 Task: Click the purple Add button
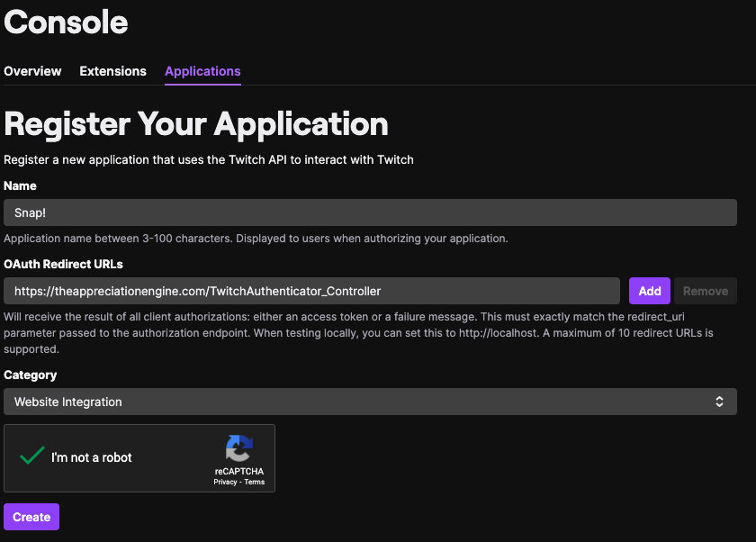point(650,291)
